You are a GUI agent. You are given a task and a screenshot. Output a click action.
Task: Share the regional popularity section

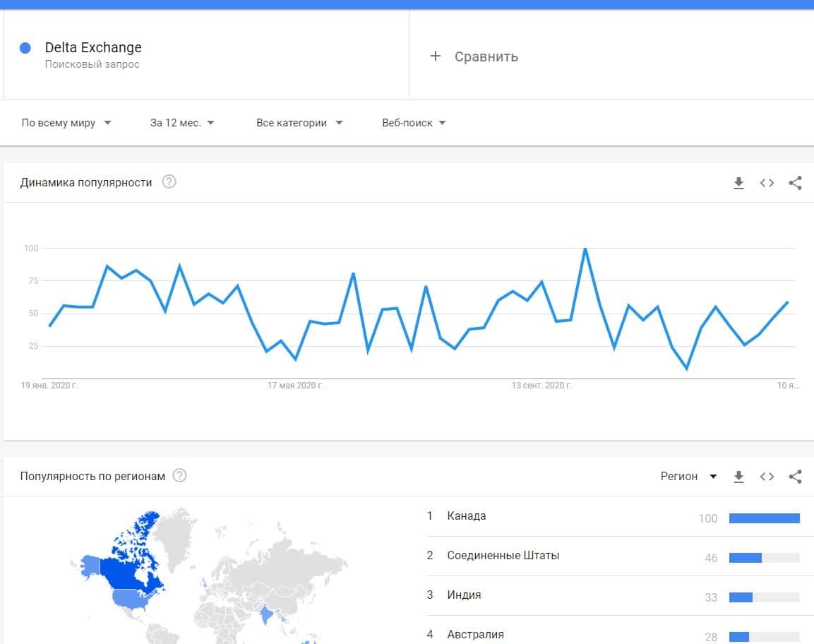795,477
